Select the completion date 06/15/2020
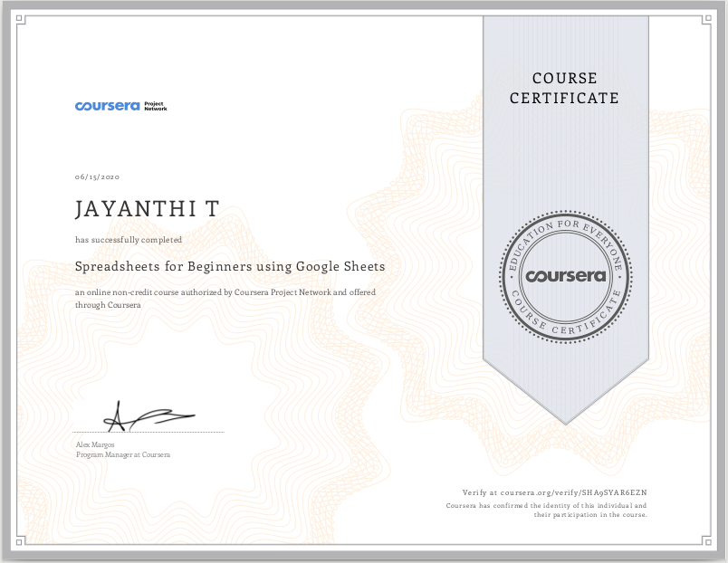Viewport: 728px width, 563px height. 98,176
